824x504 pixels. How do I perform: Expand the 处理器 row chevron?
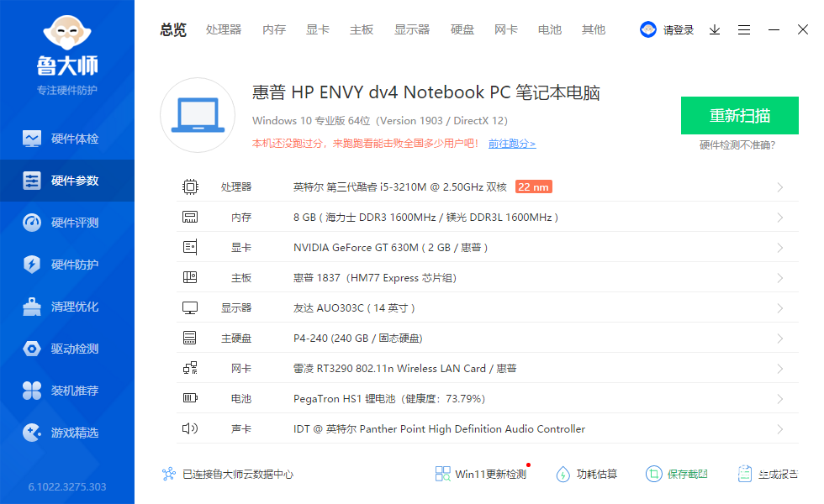tap(780, 187)
